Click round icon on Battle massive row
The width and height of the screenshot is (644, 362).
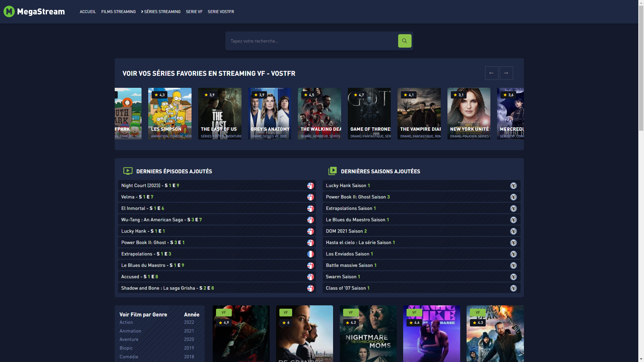[x=514, y=265]
